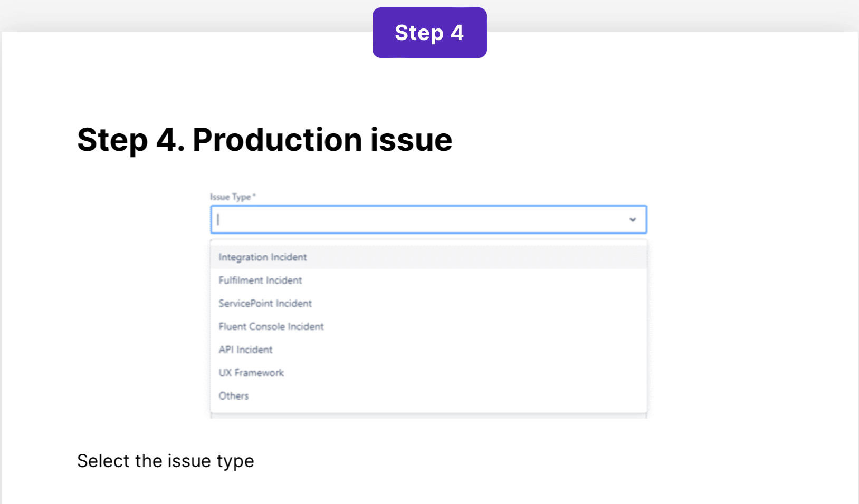
Task: Click the required asterisk beside Issue Type
Action: coord(254,196)
